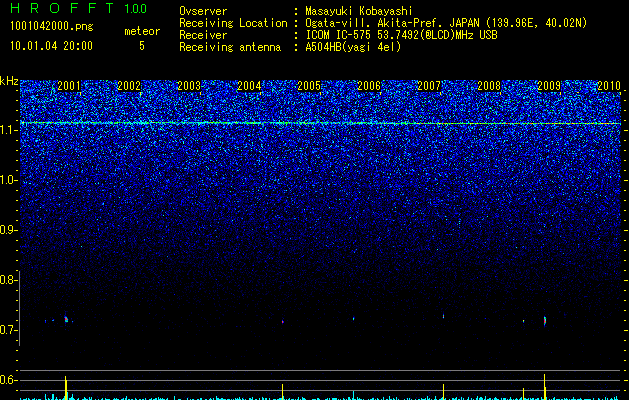
Task: Select the A504HB(yagi 4el) antenna text
Action: click(353, 47)
